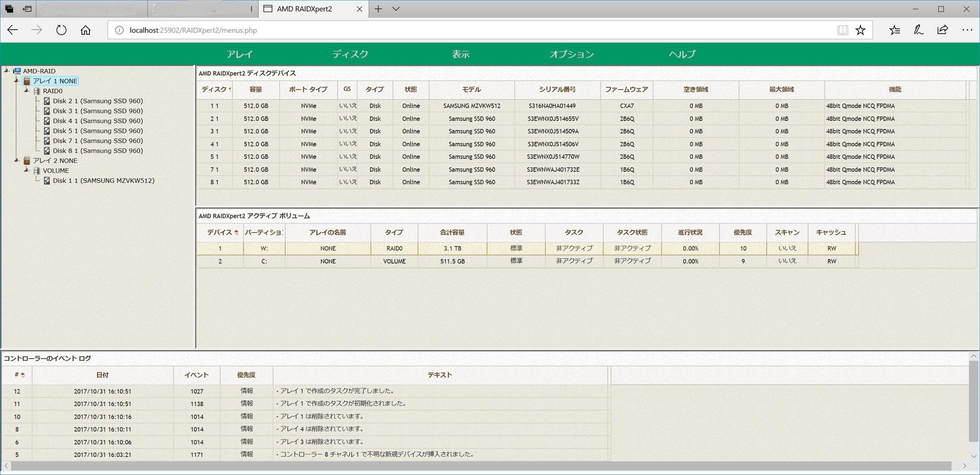Click the Disk 4 1 drive icon
Screen dimensions: 980x475
tap(47, 121)
